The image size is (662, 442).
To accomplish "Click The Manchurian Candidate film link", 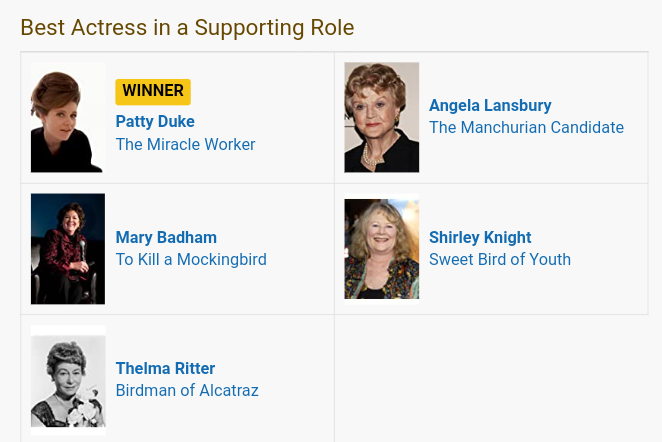I will (x=526, y=128).
